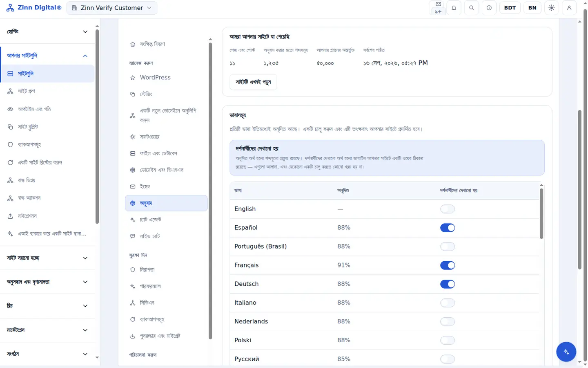
Task: Open the ইমেল envelope item
Action: click(x=166, y=186)
